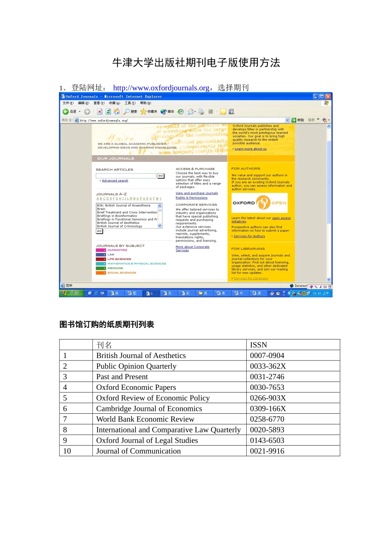This screenshot has width=392, height=555.
Task: Select Brain in the journals list
Action: pos(101,209)
